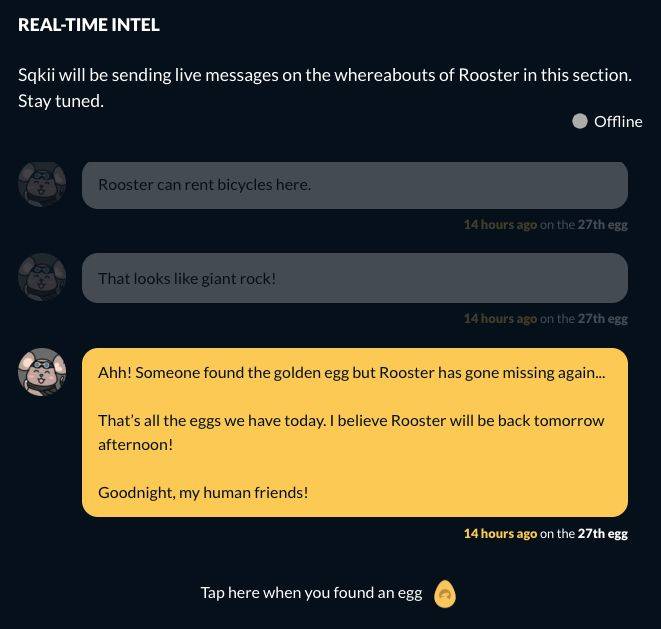Select the mouse avatar beside the bicycle message
The width and height of the screenshot is (661, 629).
tap(42, 185)
